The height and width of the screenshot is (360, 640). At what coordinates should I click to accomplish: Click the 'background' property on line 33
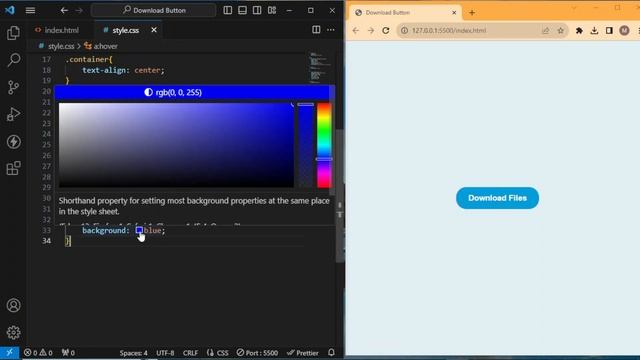[x=104, y=231]
